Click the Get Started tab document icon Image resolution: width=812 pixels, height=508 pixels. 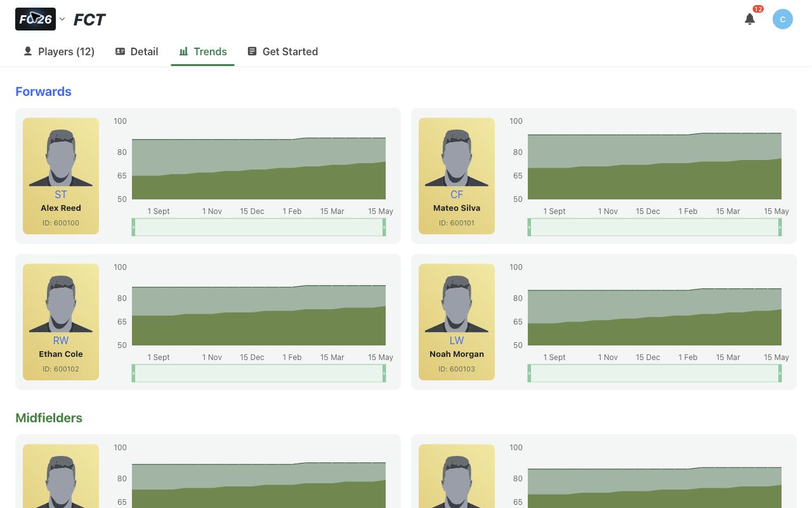tap(252, 51)
